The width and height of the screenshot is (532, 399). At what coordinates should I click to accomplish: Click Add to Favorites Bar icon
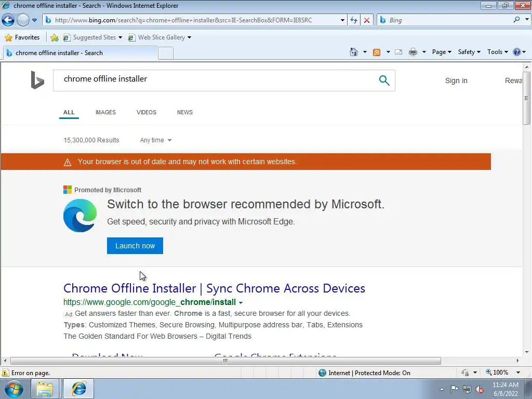54,37
